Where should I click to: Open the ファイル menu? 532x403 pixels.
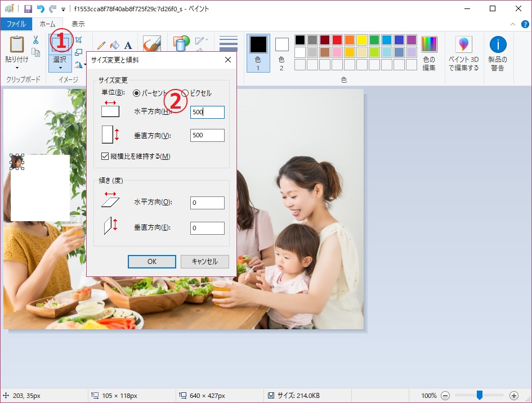pos(17,24)
